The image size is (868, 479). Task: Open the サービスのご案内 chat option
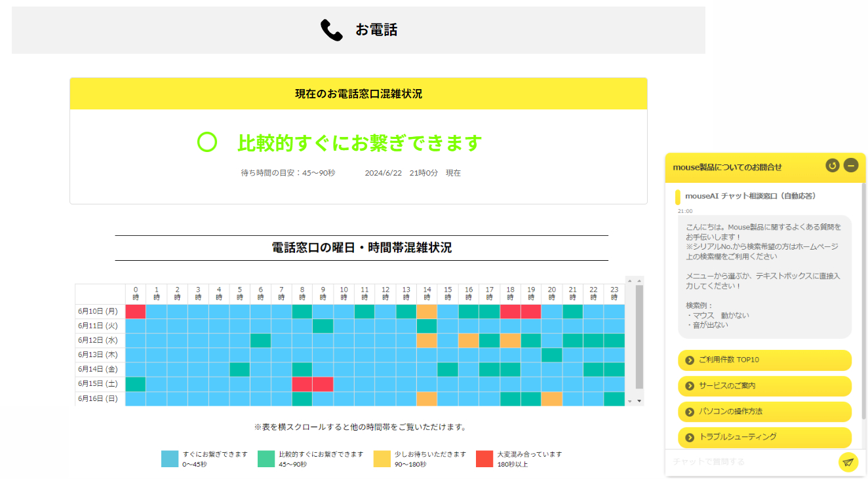764,386
